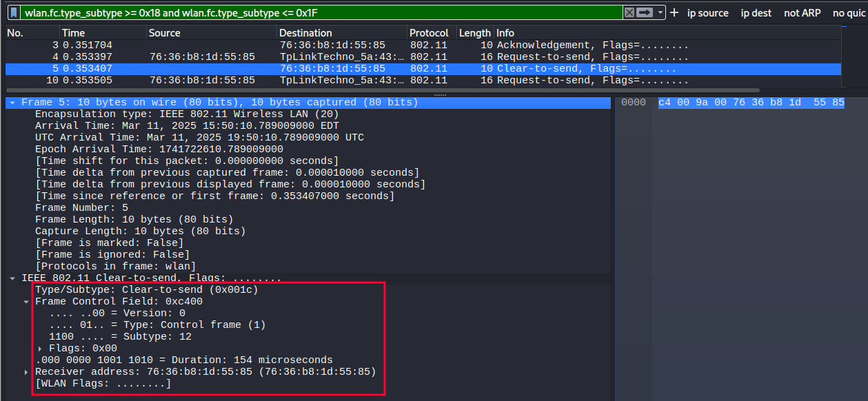Expand the Flags: 0x00 node
The height and width of the screenshot is (401, 868).
(41, 349)
